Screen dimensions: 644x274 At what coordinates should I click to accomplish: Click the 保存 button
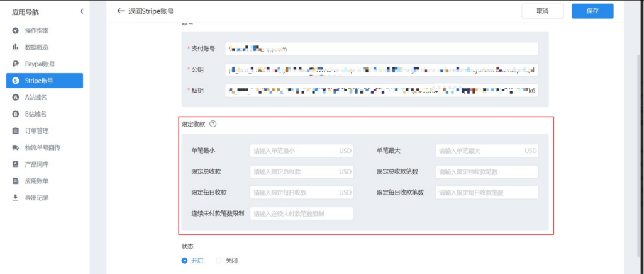click(592, 11)
